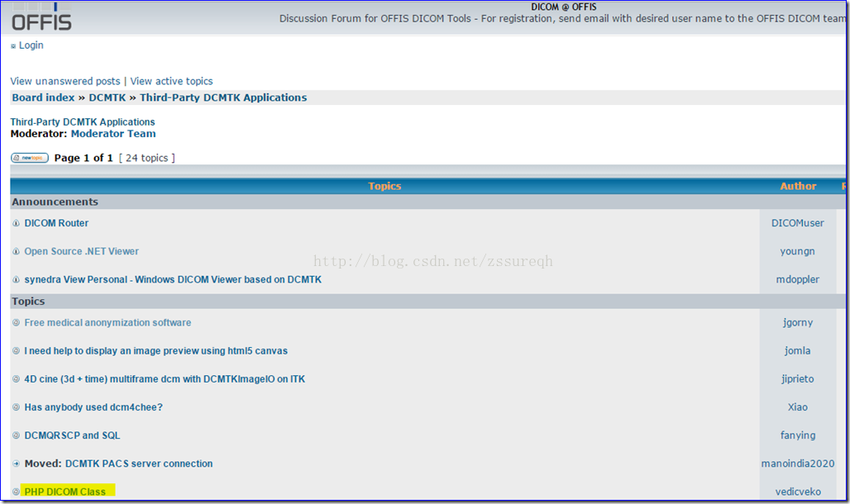Open DCMQRSCP and SQL topic
The image size is (850, 504).
point(72,435)
